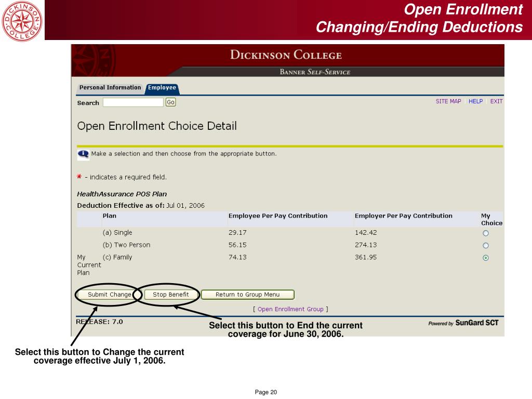Viewport: 532px width, 399px height.
Task: Click the Open Enrollment Choice Detail heading
Action: pyautogui.click(x=157, y=126)
